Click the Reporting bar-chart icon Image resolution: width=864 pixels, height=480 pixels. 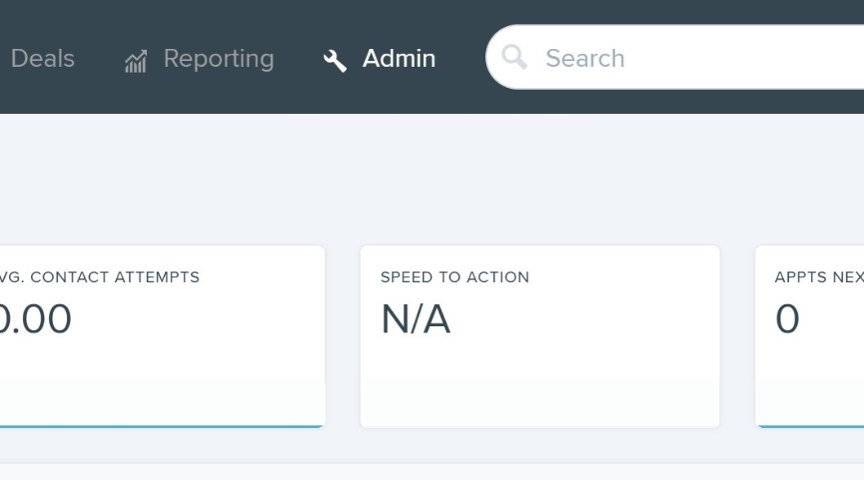pos(136,61)
